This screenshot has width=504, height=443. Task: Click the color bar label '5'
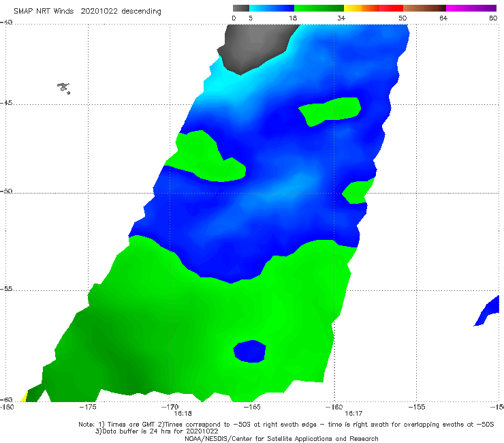pos(251,18)
